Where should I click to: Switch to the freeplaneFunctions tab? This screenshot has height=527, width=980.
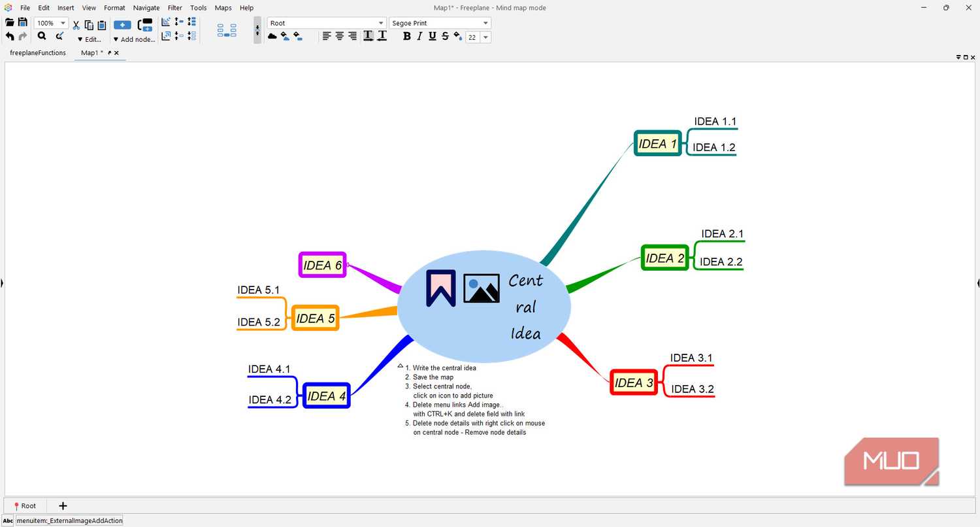click(38, 53)
